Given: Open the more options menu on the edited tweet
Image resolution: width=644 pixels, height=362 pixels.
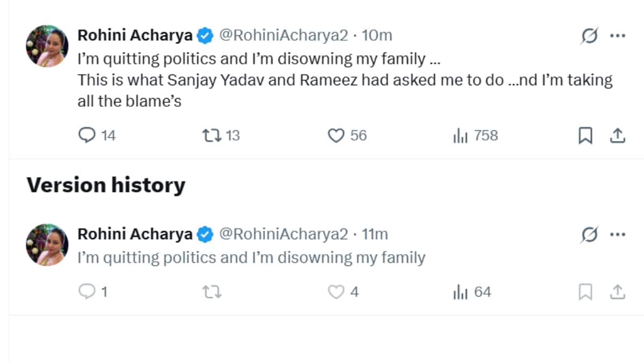Looking at the screenshot, I should pos(618,35).
